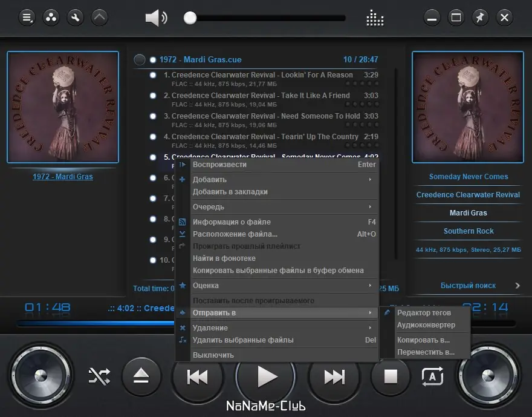The image size is (532, 417).
Task: Mute sound via speaker icon
Action: click(x=156, y=18)
